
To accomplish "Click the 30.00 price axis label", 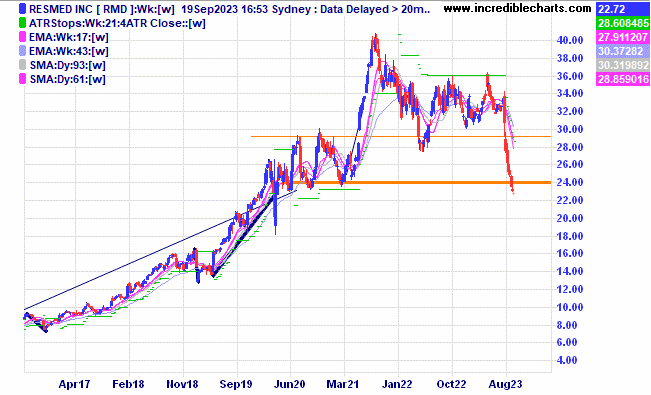I will pos(570,129).
